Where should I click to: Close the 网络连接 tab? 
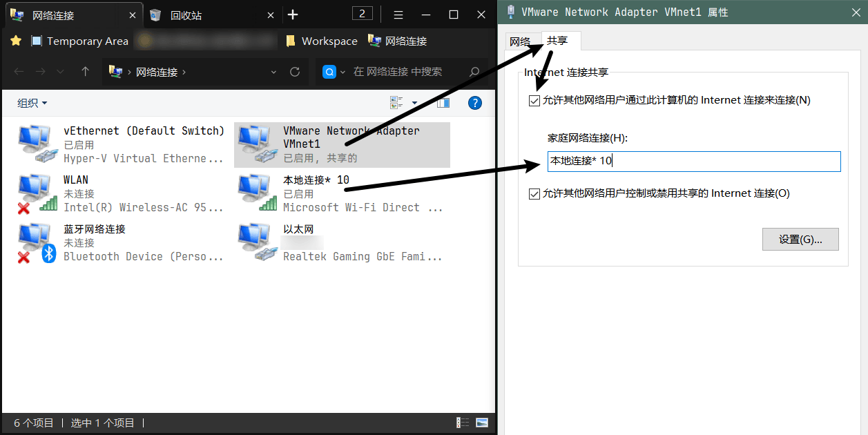pyautogui.click(x=133, y=14)
